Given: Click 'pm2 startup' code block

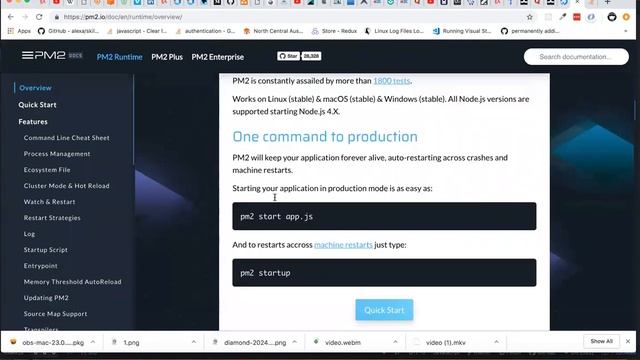Looking at the screenshot, I should tap(384, 273).
